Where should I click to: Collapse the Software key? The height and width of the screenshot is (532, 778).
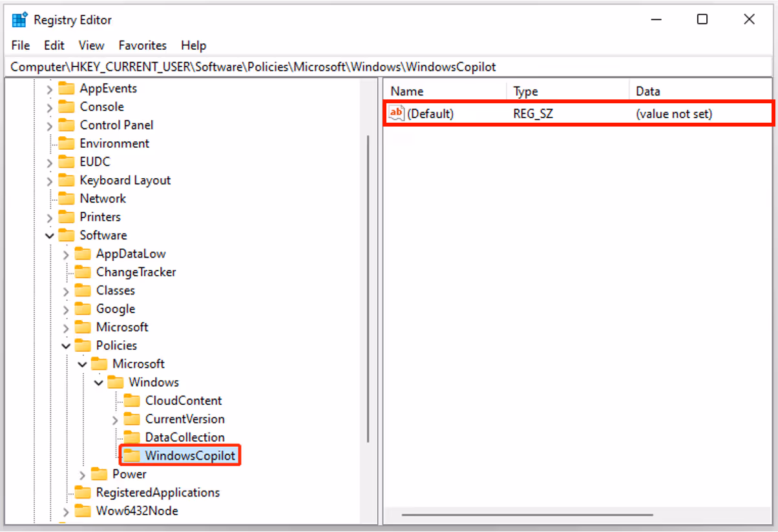click(x=50, y=236)
